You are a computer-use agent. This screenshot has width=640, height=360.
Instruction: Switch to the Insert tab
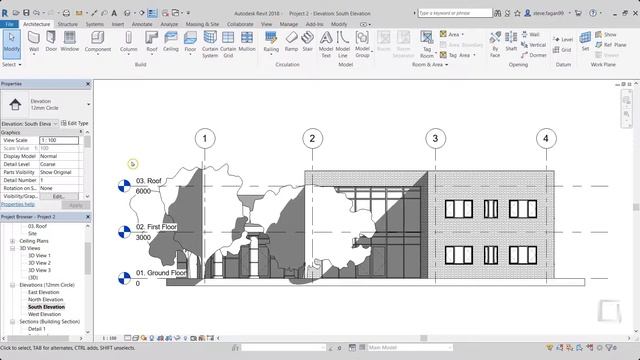tap(118, 24)
